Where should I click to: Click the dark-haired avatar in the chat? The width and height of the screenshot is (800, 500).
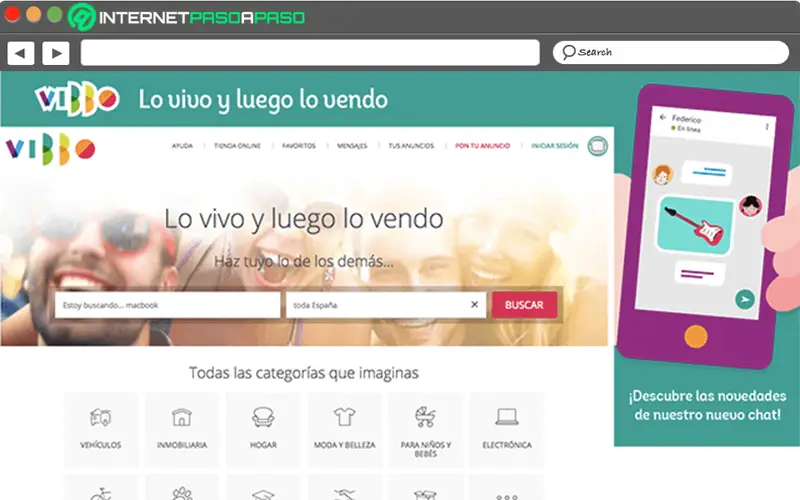pyautogui.click(x=751, y=206)
